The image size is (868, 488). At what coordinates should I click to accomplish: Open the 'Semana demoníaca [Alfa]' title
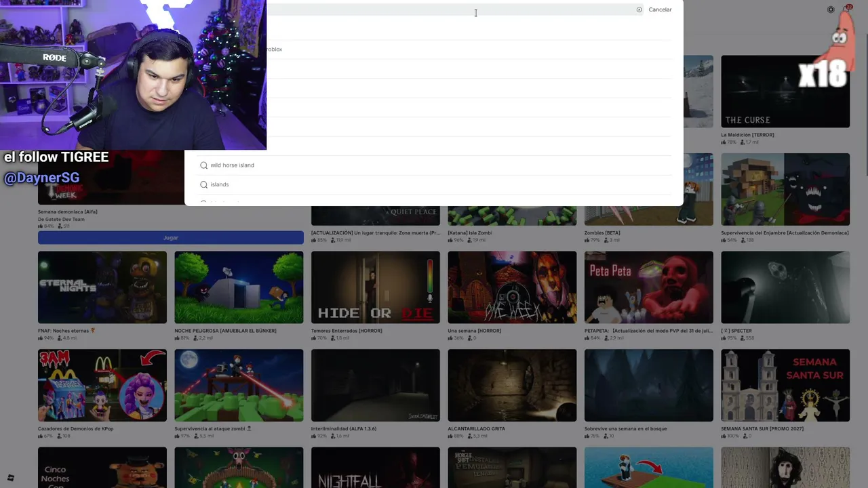68,211
